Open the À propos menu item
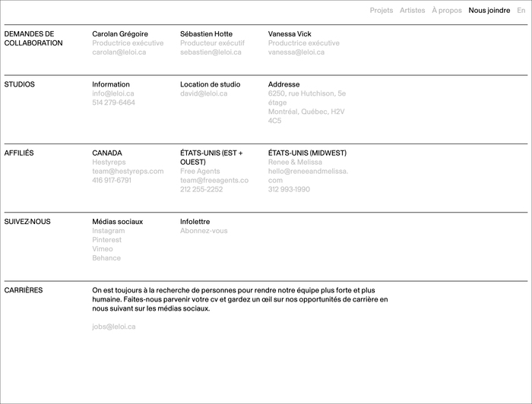532x404 pixels. click(x=447, y=11)
